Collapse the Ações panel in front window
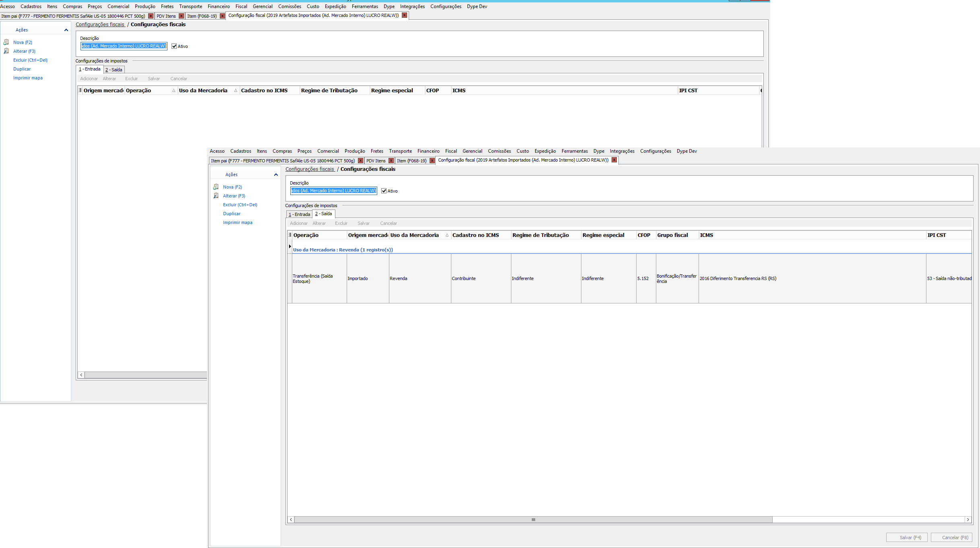This screenshot has width=980, height=548. [x=276, y=174]
